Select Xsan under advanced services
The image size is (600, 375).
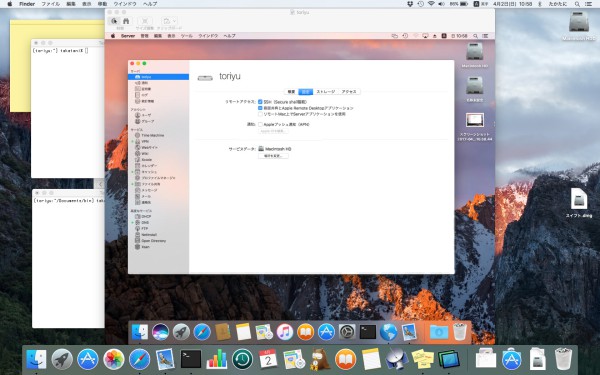pyautogui.click(x=158, y=247)
